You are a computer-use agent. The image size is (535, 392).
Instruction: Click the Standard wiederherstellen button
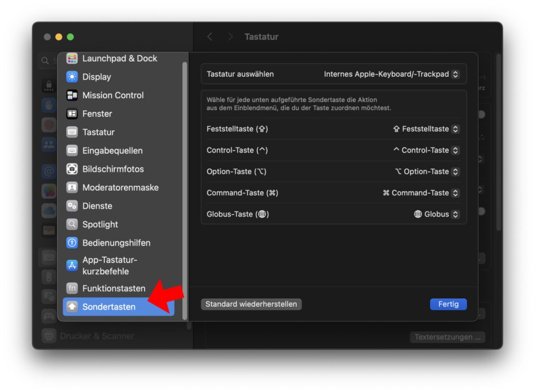pyautogui.click(x=251, y=304)
